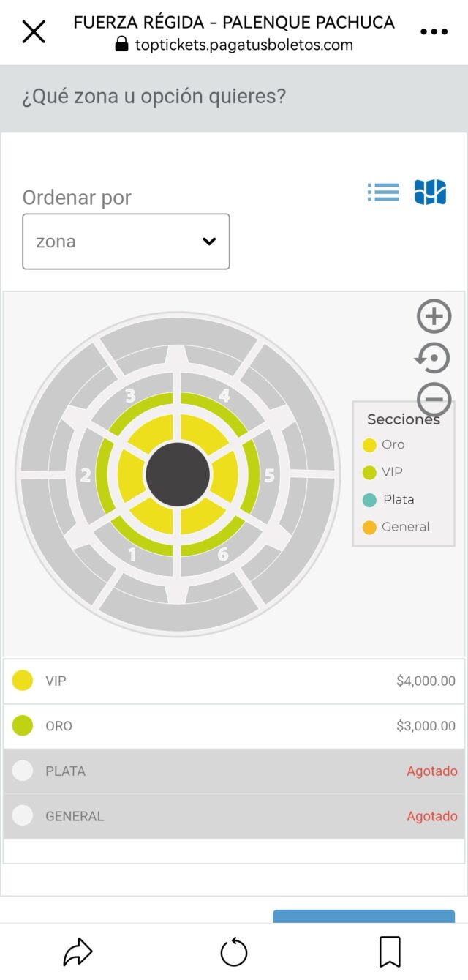Open the 'Ordenar por' zona dropdown
This screenshot has width=468, height=980.
[x=126, y=242]
